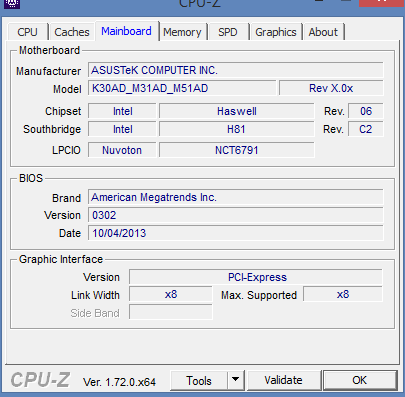Screen dimensions: 405x397
Task: Click the empty Side Band field
Action: pyautogui.click(x=171, y=312)
